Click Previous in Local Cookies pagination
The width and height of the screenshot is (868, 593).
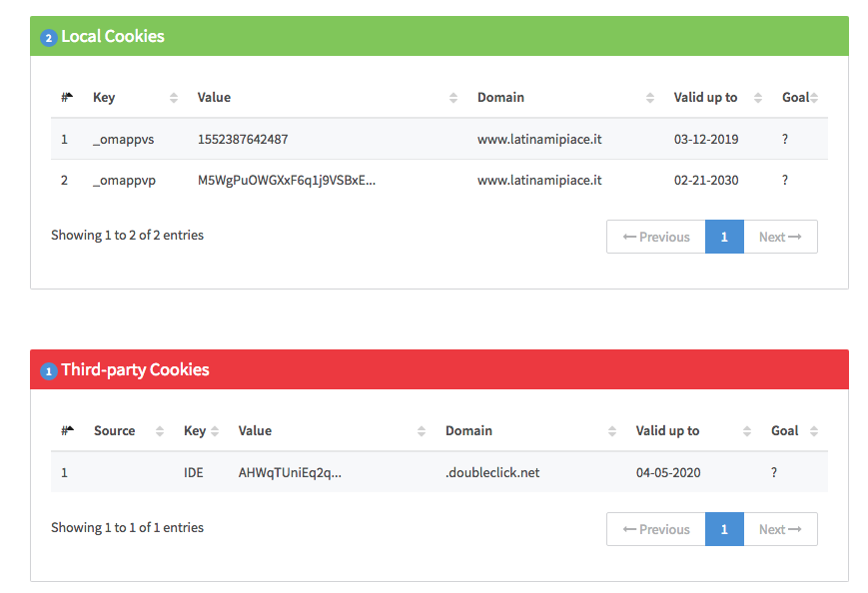(656, 237)
